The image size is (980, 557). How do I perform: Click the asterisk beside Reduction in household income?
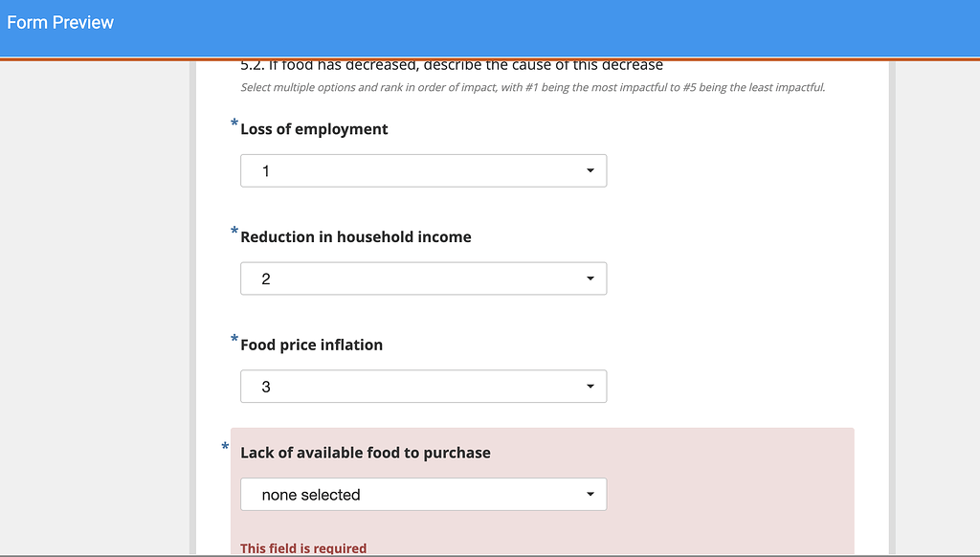pos(233,231)
